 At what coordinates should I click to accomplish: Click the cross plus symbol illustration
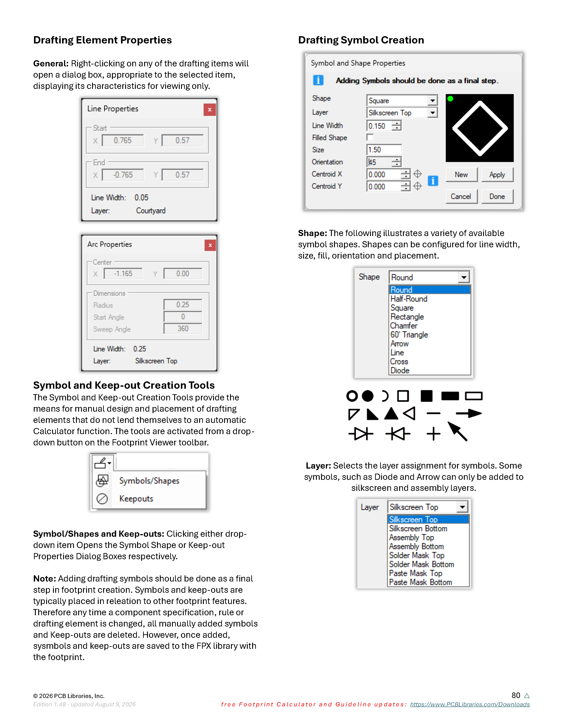coord(434,434)
